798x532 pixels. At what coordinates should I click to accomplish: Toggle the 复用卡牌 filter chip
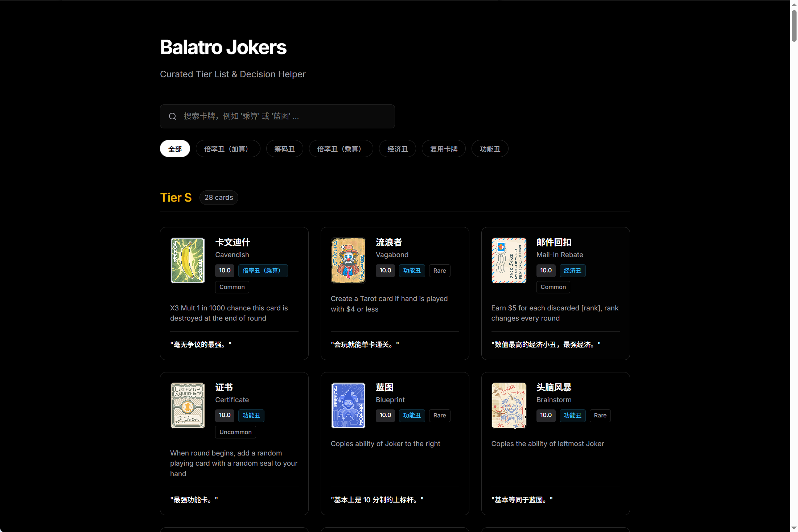pyautogui.click(x=443, y=148)
